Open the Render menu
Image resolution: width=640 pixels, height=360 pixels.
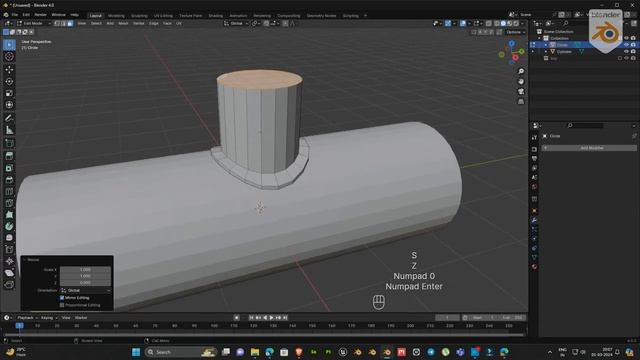coord(40,15)
